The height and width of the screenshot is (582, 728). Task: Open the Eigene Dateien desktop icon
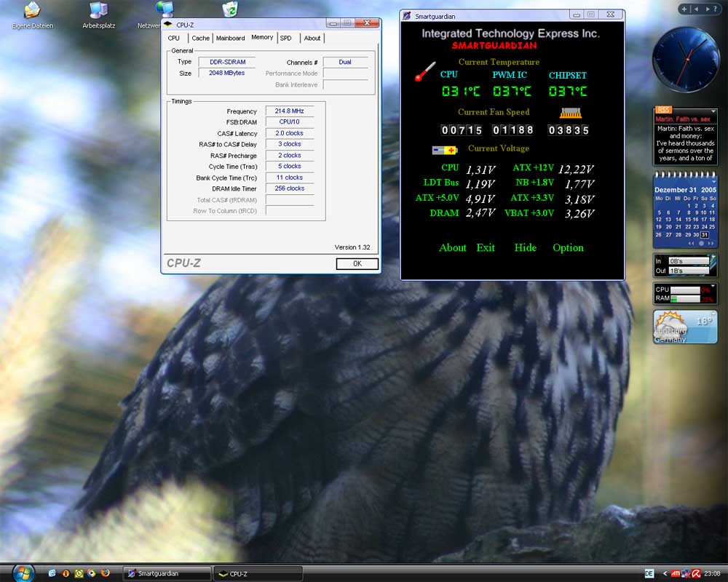click(33, 15)
